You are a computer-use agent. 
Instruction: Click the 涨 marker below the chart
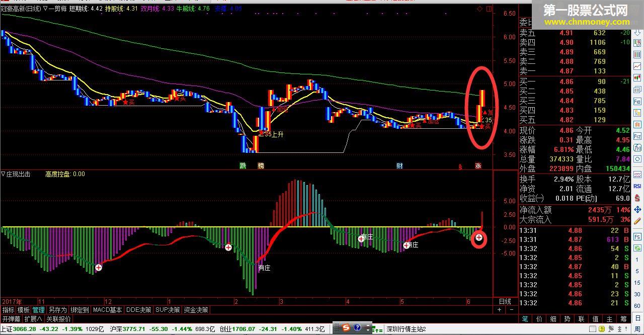(478, 165)
